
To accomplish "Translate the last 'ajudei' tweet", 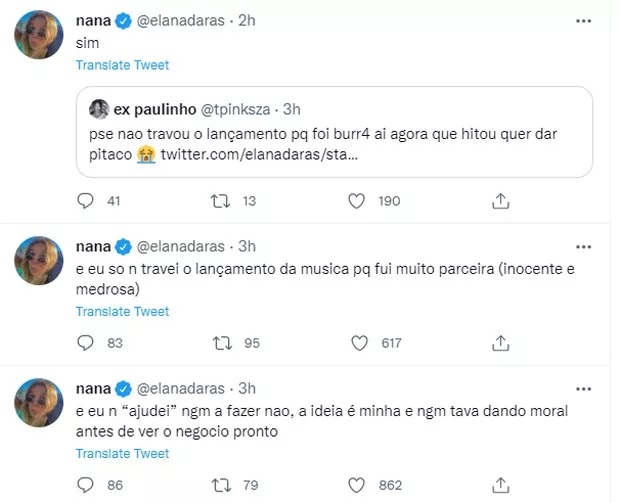I will tap(123, 452).
